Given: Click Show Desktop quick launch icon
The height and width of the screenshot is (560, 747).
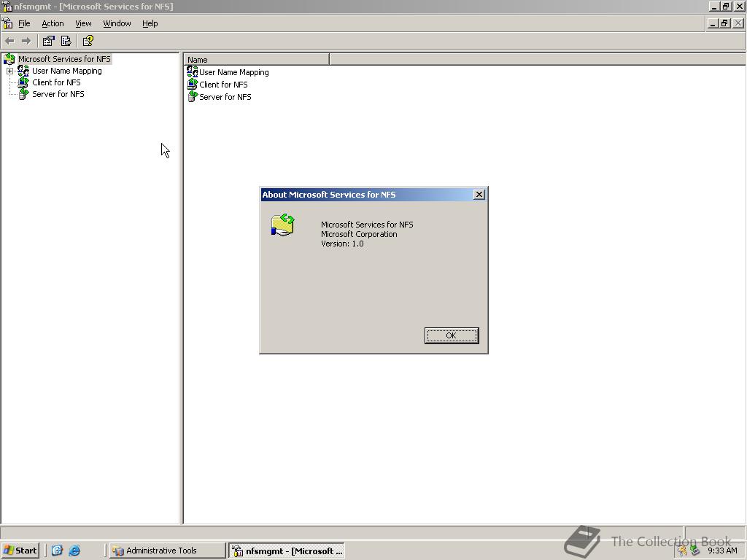Looking at the screenshot, I should tap(57, 551).
